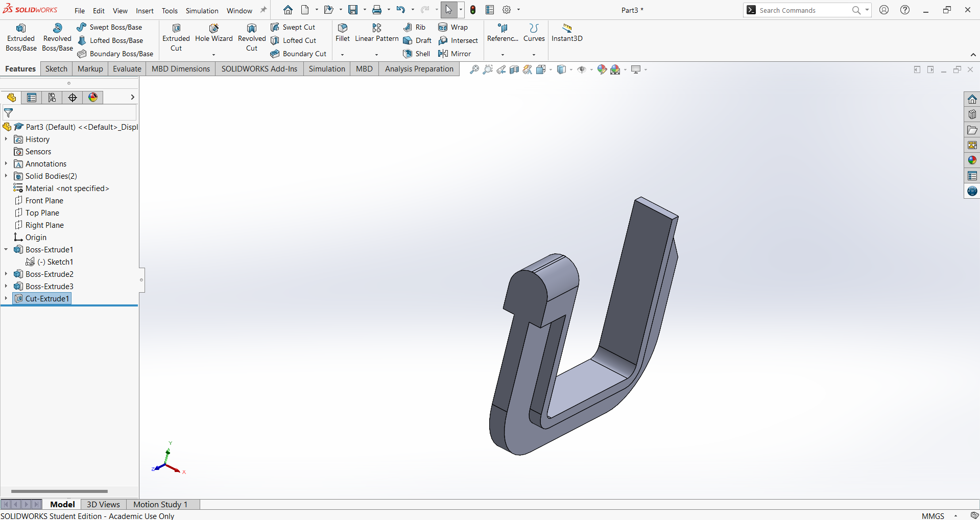This screenshot has height=520, width=980.
Task: Activate the Extruded Cut tool
Action: [x=176, y=38]
